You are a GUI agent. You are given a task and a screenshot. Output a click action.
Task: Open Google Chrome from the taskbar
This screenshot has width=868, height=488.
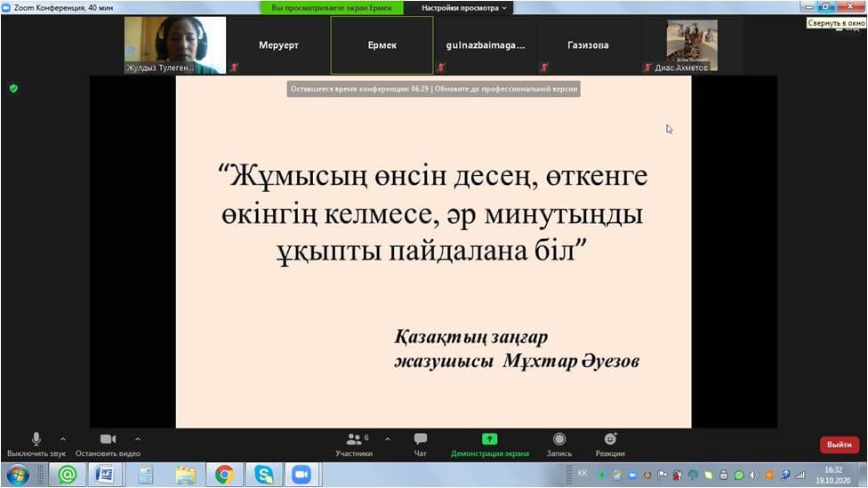click(x=224, y=475)
